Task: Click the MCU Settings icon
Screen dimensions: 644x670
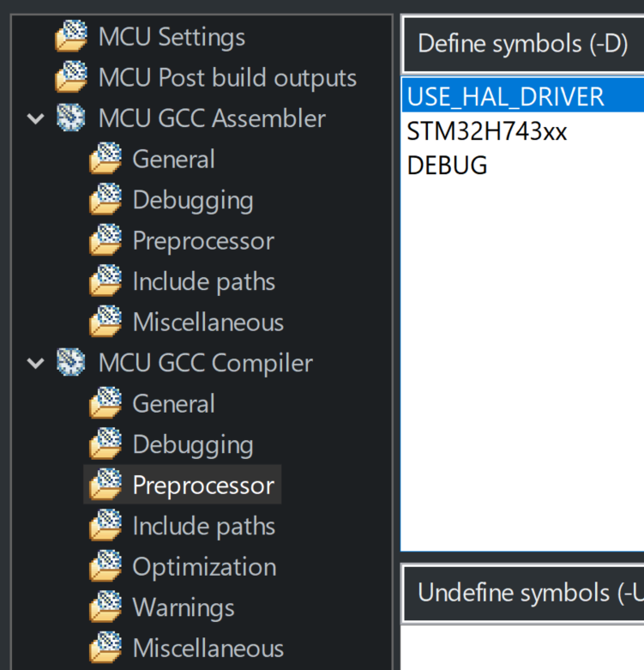Action: click(x=71, y=36)
